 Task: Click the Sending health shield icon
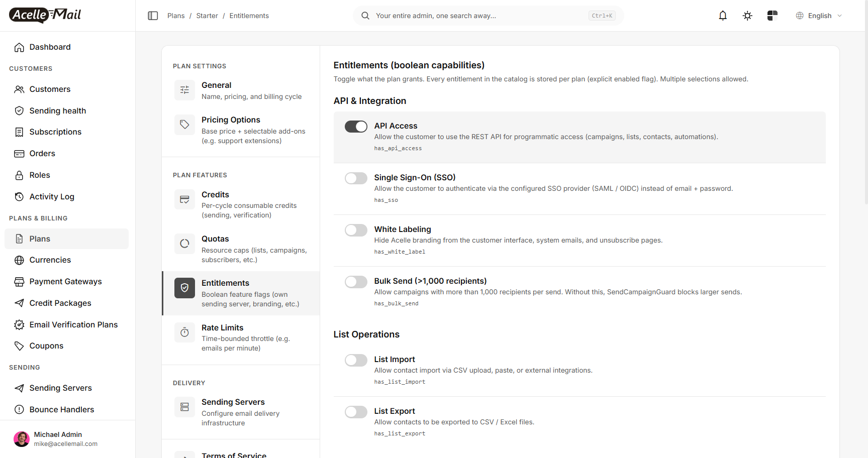19,110
